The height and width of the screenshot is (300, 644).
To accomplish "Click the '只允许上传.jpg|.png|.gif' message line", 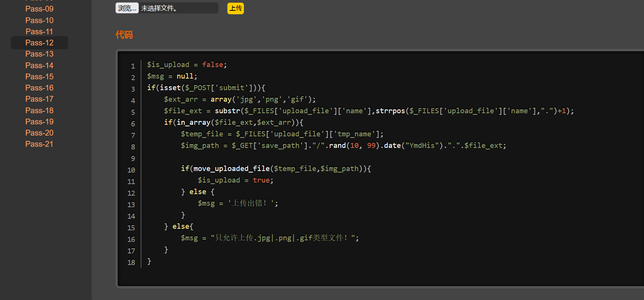I will [270, 238].
